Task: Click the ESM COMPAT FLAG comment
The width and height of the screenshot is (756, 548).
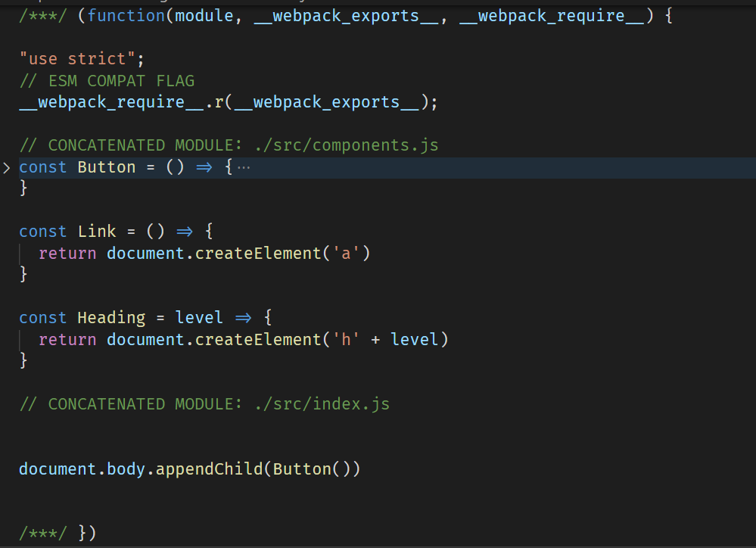Action: [x=107, y=80]
